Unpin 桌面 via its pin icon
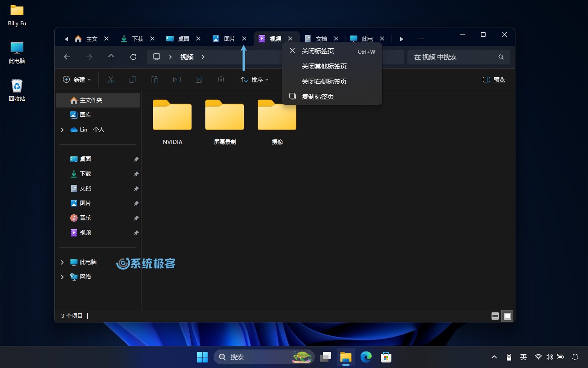588x368 pixels. (136, 159)
